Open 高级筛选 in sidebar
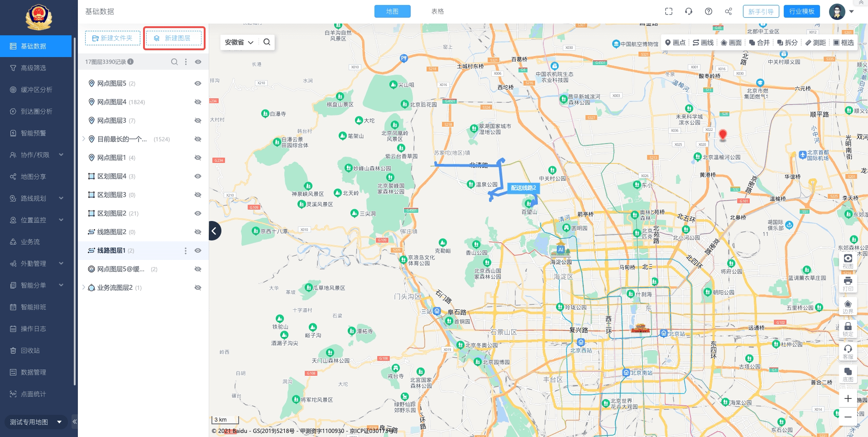The width and height of the screenshot is (868, 437). tap(36, 68)
